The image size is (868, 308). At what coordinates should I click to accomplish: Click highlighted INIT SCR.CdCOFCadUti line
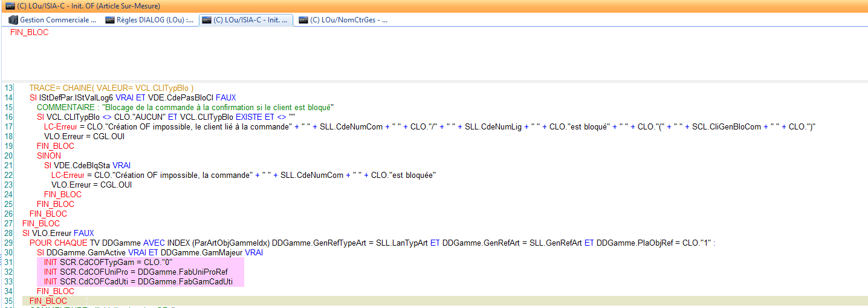[138, 281]
